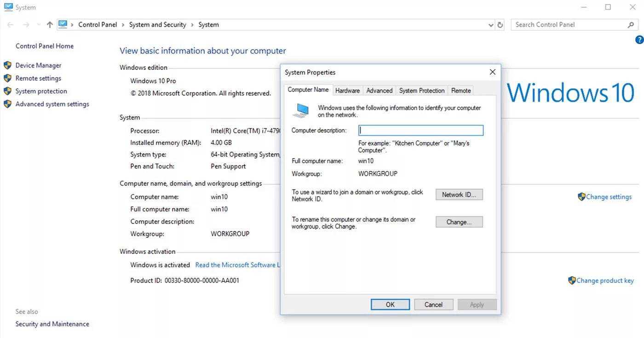Click the 4.00 GB installed memory value
The image size is (644, 338).
click(221, 143)
